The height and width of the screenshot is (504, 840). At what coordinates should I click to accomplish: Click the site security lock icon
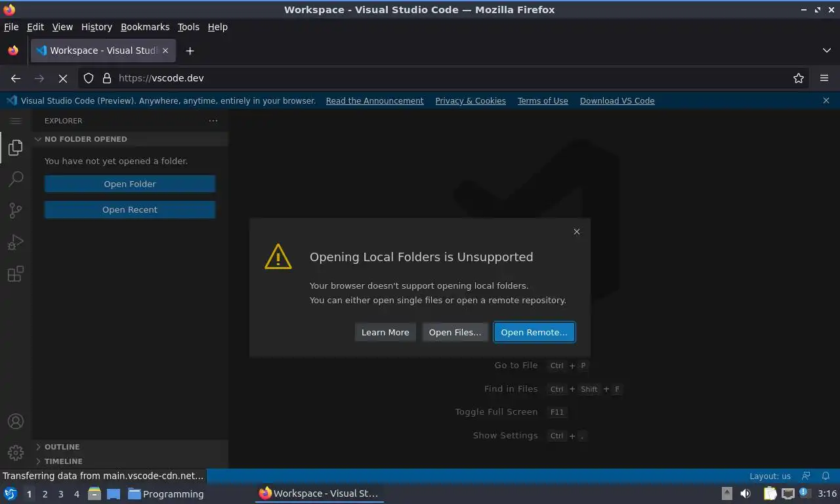click(107, 78)
